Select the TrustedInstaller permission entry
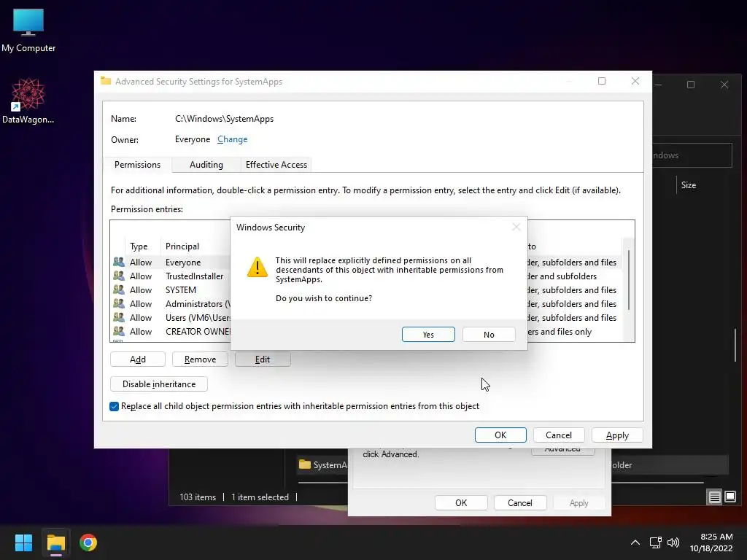The image size is (747, 560). 367,276
